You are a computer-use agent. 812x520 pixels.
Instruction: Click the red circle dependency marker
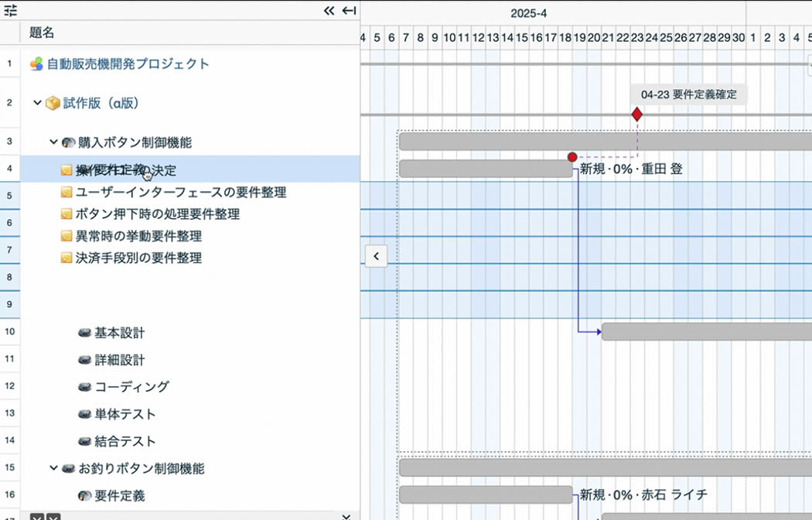click(572, 157)
